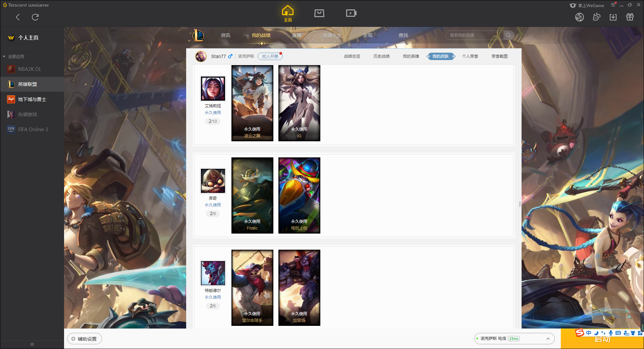
Task: Click the search magnifier button
Action: click(508, 35)
